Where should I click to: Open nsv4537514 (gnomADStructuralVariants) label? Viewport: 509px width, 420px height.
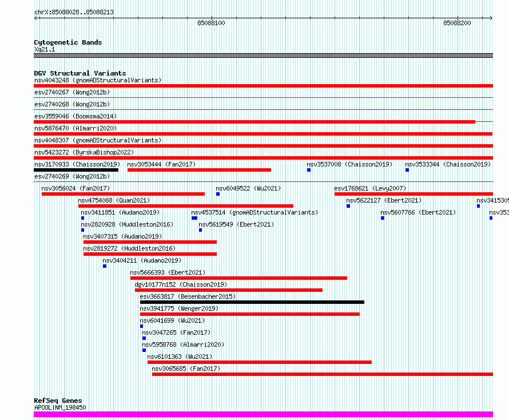[x=255, y=212]
